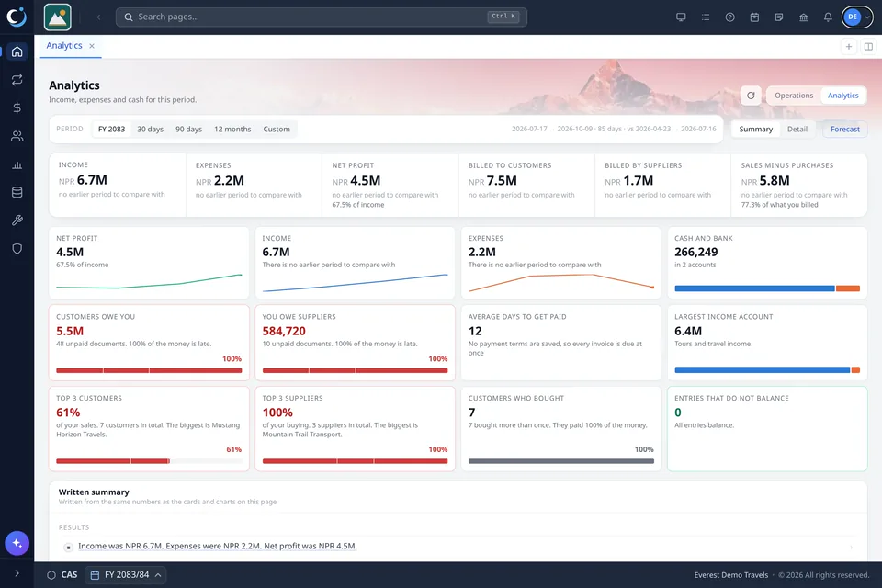Screen dimensions: 882x588
Task: Close the Analytics tab
Action: click(x=92, y=46)
